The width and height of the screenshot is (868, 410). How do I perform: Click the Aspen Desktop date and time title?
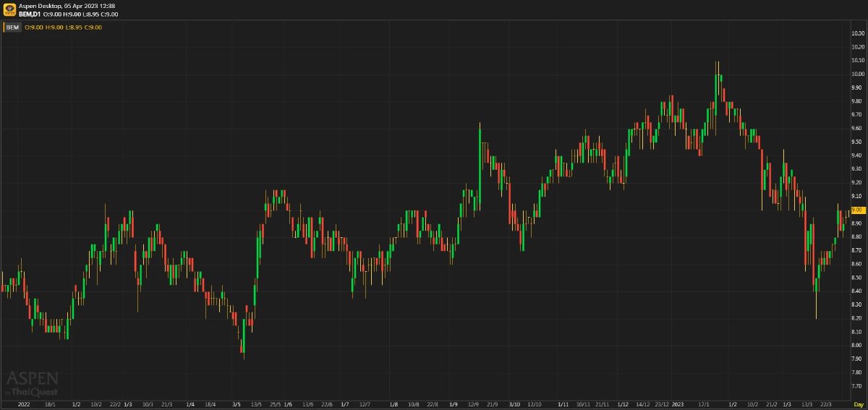point(67,6)
